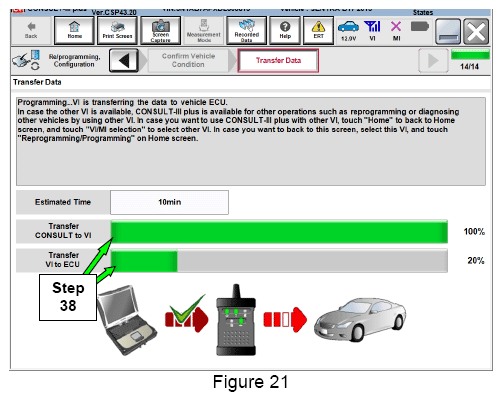Open Measurement Mode
The image size is (502, 401).
204,30
